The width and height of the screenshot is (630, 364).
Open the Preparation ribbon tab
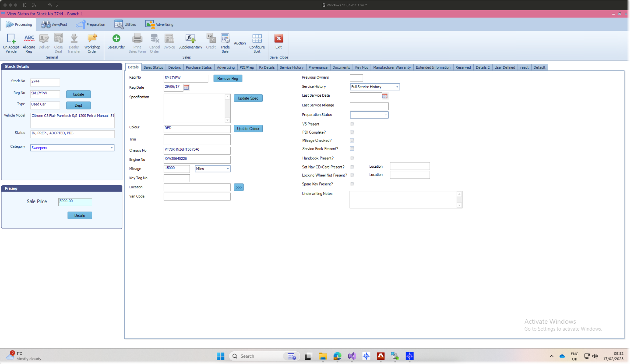point(91,24)
